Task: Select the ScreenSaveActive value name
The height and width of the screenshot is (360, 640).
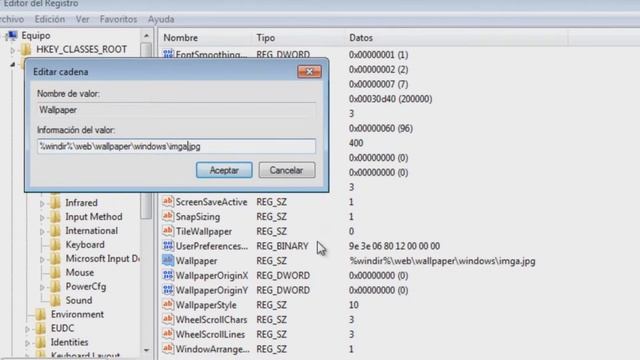Action: tap(211, 202)
